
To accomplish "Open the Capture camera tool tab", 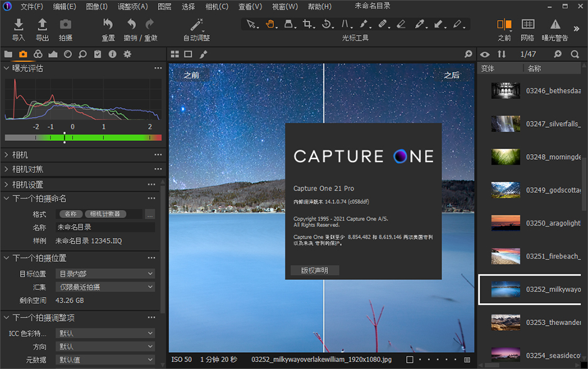I will coord(23,55).
